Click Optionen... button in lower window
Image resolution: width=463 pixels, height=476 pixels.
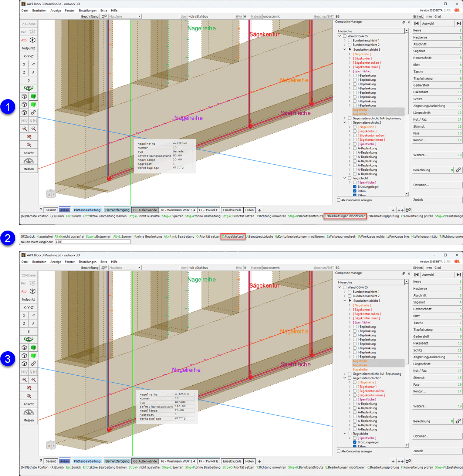click(437, 436)
